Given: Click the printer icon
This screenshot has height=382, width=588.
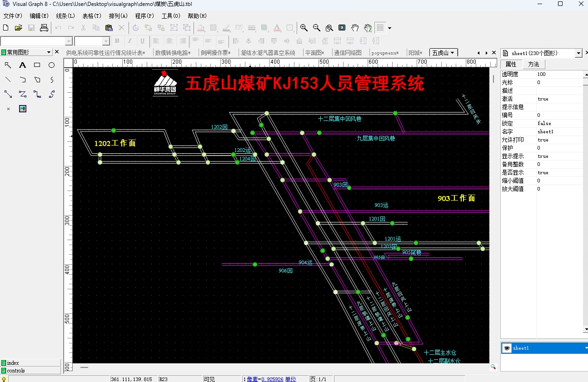Looking at the screenshot, I should click(44, 28).
